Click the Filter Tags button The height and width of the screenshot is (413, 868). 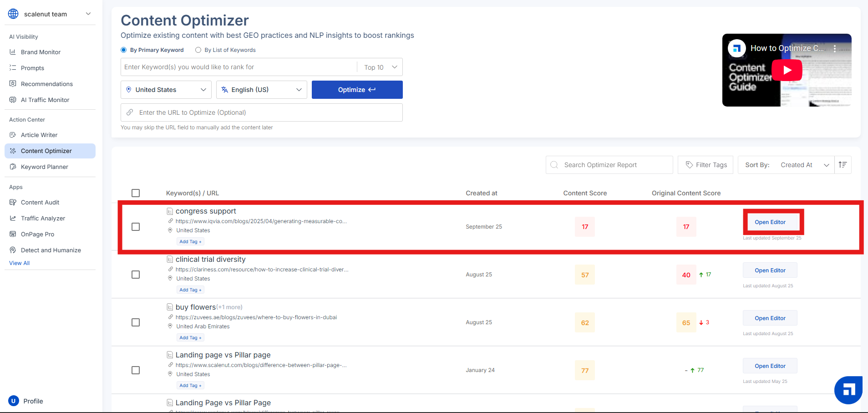pyautogui.click(x=706, y=165)
